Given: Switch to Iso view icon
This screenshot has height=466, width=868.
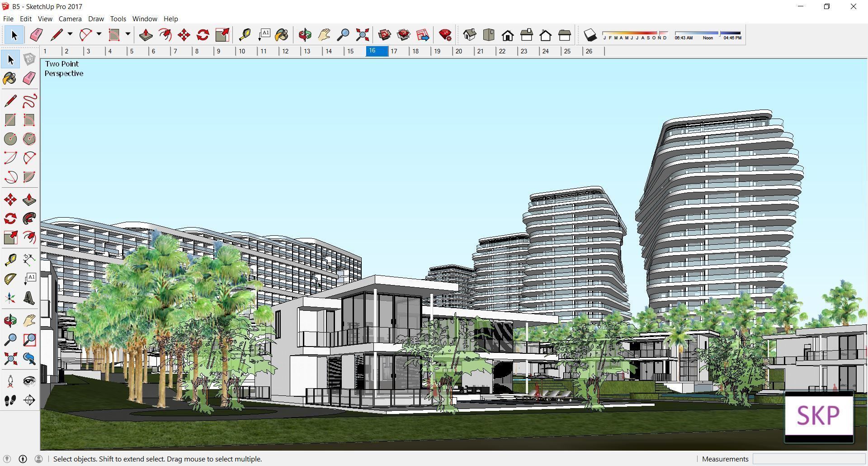Looking at the screenshot, I should 470,35.
